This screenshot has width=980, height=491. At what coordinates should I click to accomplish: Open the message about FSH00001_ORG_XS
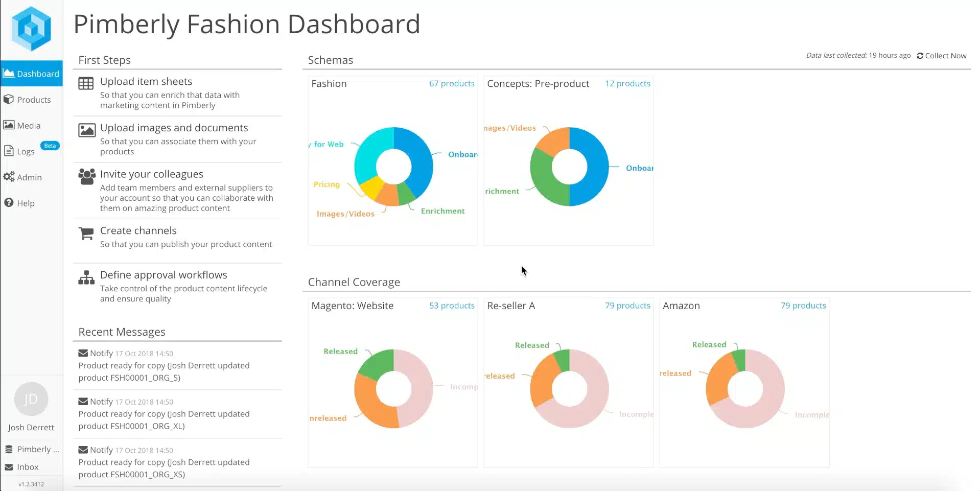177,462
